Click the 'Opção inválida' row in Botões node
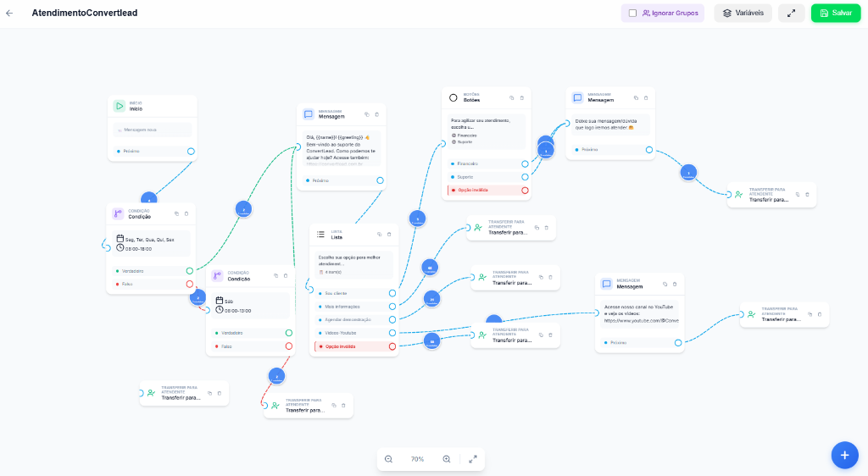 click(x=487, y=191)
